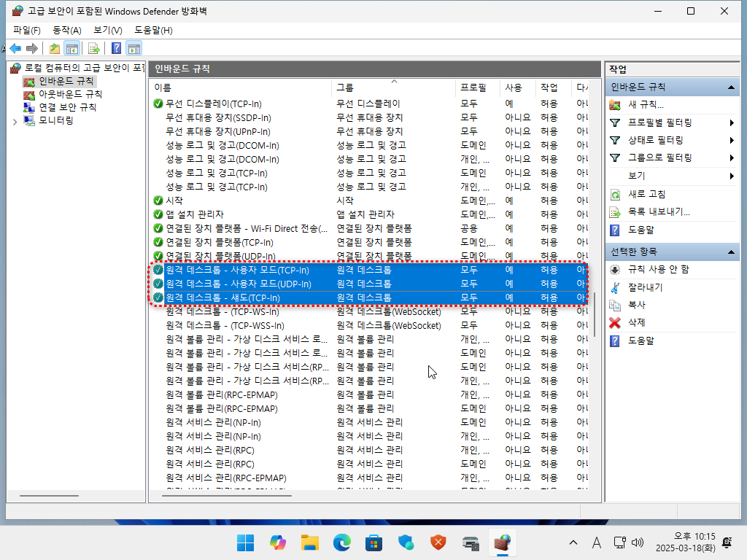Open the 파일(F) menu
The width and height of the screenshot is (747, 560).
27,31
